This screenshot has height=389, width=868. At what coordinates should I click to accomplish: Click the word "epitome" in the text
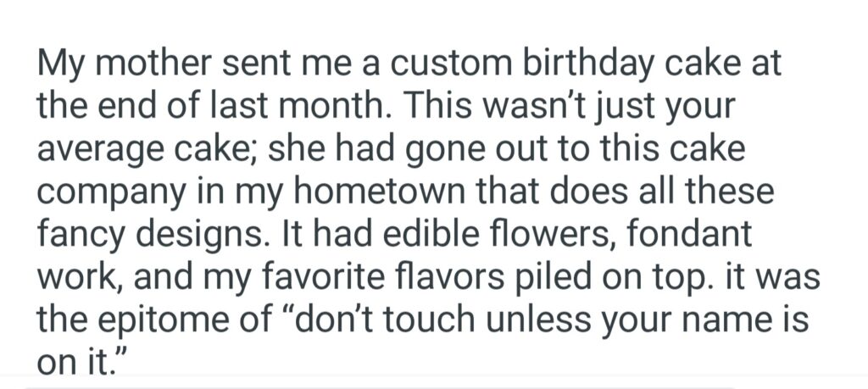tap(164, 320)
